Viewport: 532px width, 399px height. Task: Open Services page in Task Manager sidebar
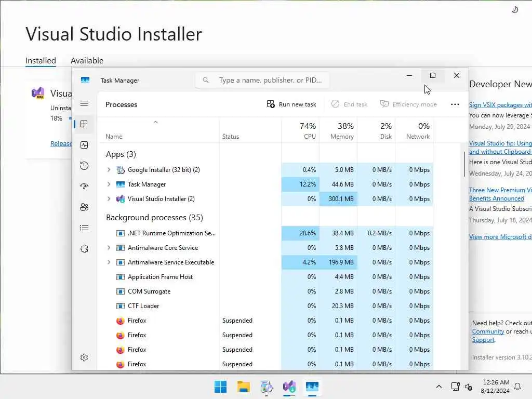(84, 249)
